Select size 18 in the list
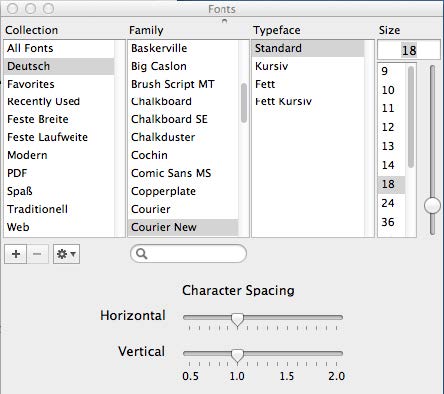444x394 pixels. [391, 184]
